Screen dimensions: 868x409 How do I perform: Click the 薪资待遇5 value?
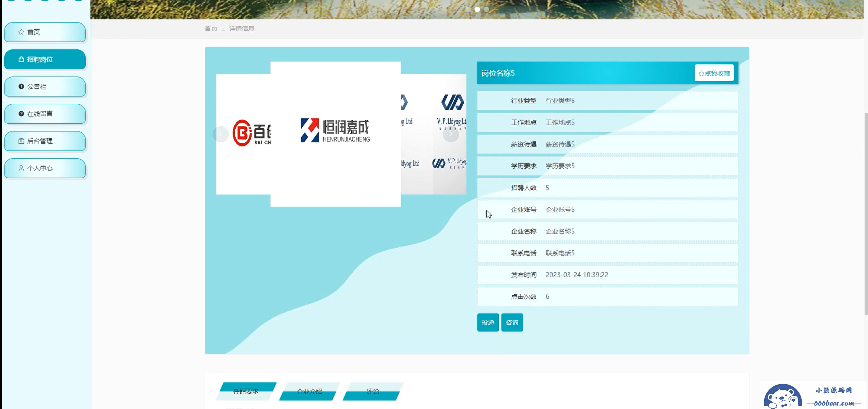(560, 144)
